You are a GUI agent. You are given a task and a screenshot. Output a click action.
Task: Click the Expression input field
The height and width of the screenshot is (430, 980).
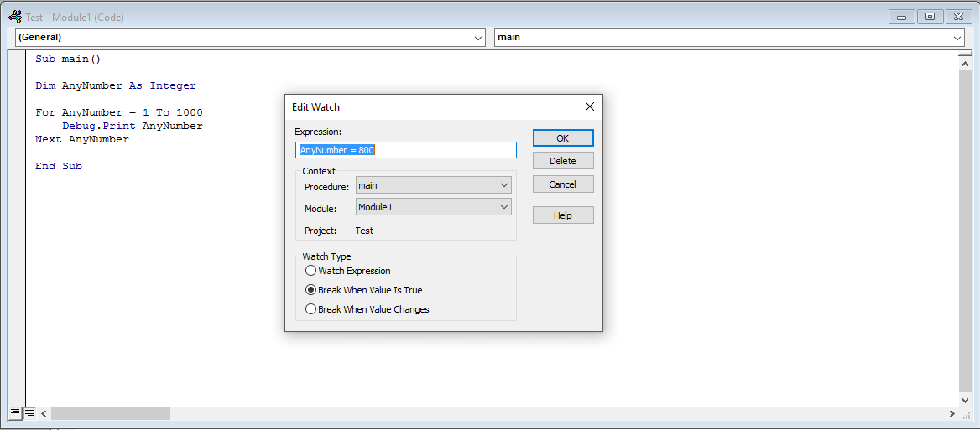pos(406,150)
